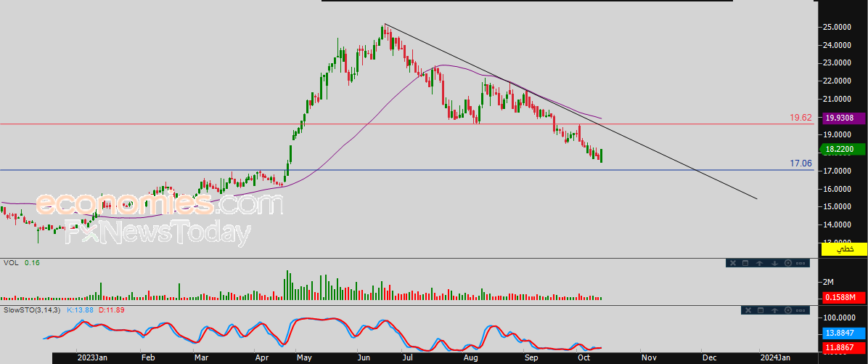Click the red 0.1588M volume tag
Screen dimensions: 868x364
tap(843, 297)
